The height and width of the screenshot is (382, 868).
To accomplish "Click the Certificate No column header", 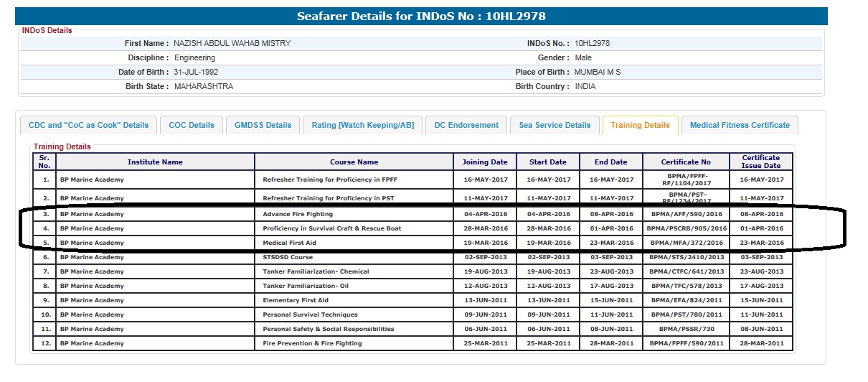I will pos(686,162).
